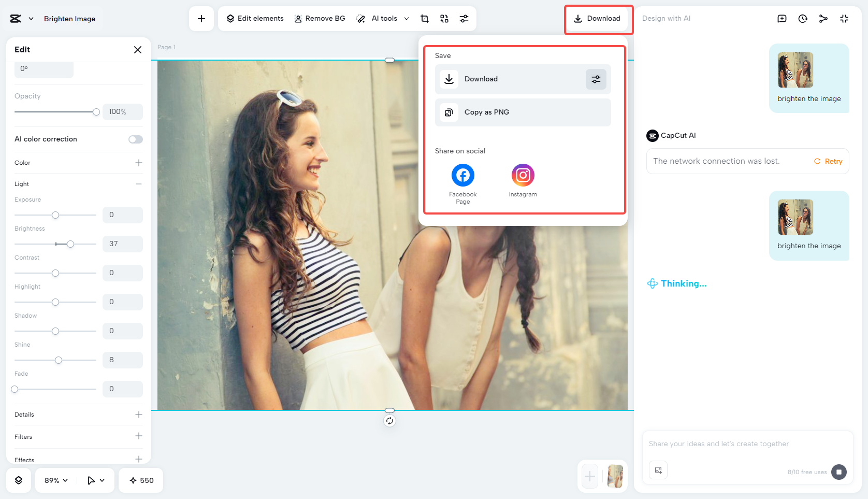Select the Remove BG tool
The width and height of the screenshot is (868, 499).
point(320,19)
